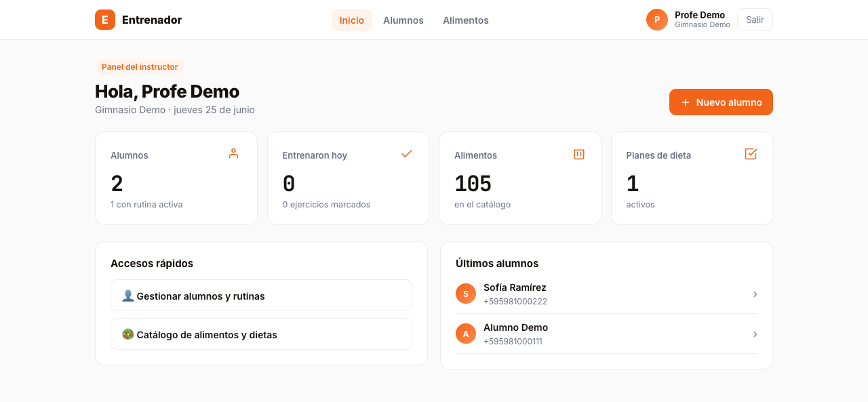Click the Gimnasio Demo text under Profe Demo
Viewport: 868px width, 402px height.
(x=703, y=24)
